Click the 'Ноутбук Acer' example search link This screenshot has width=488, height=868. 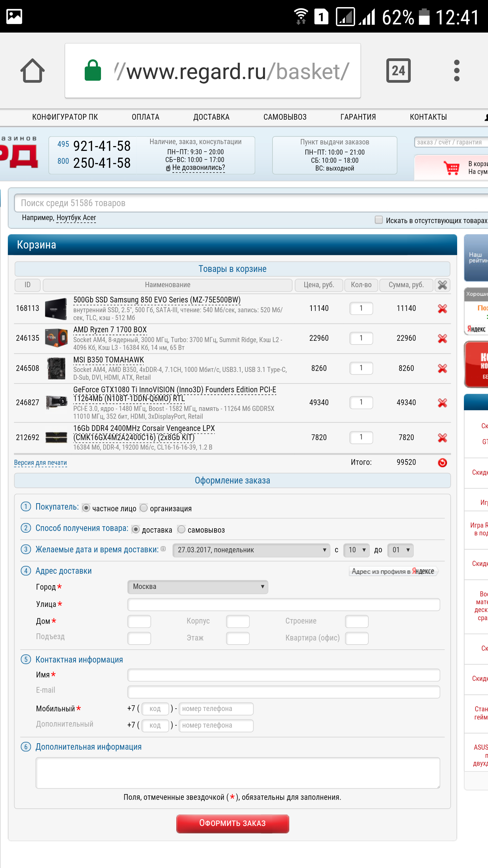(x=76, y=218)
